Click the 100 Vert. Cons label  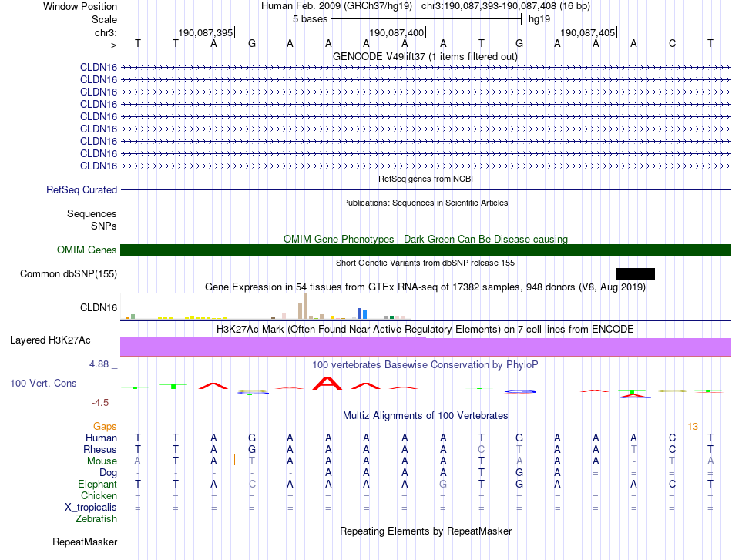pos(43,383)
